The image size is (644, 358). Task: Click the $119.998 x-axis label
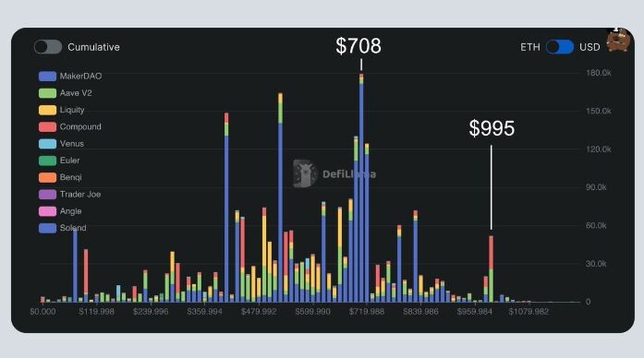96,312
